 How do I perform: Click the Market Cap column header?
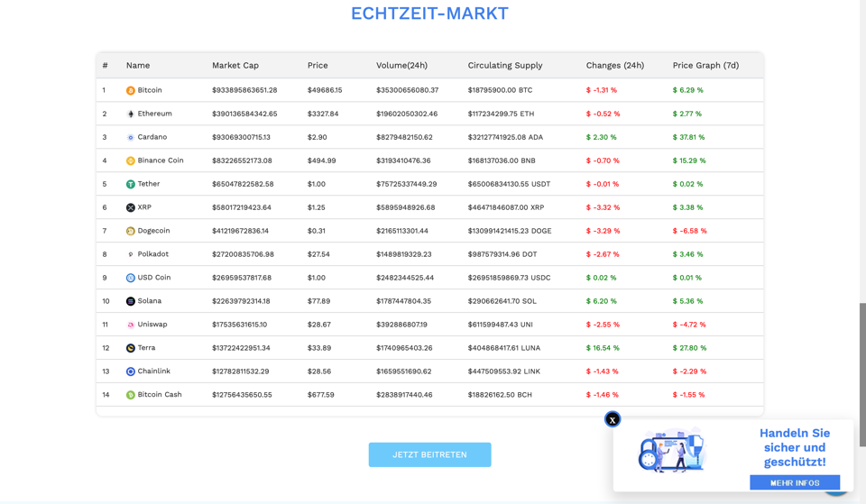235,65
